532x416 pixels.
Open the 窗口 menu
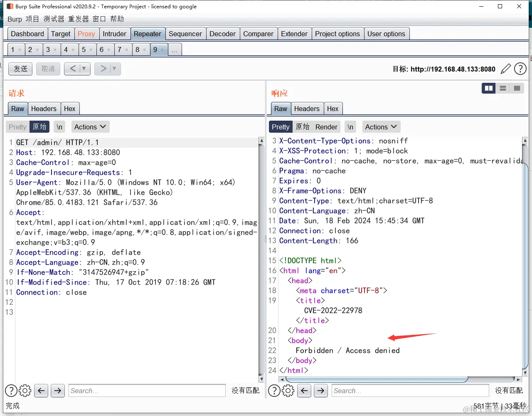[x=99, y=19]
